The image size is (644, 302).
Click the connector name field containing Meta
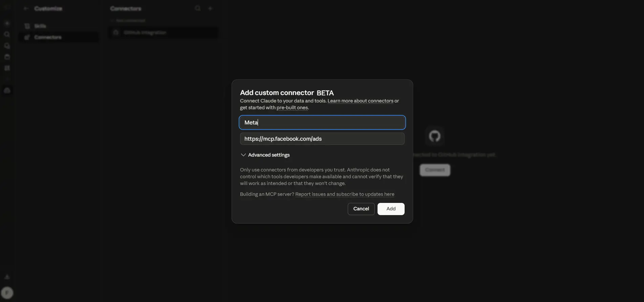tap(322, 122)
